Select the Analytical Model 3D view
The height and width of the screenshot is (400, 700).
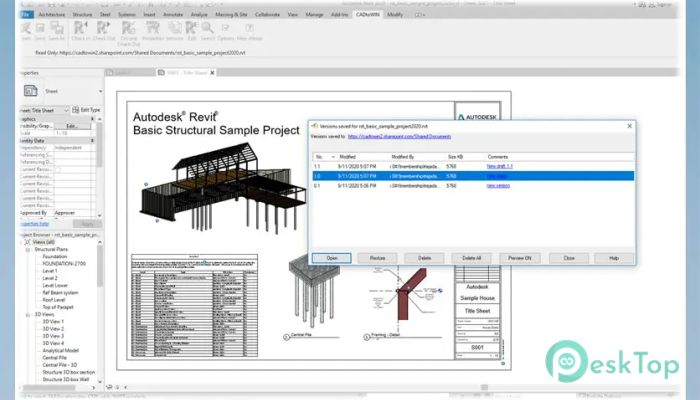tap(60, 350)
